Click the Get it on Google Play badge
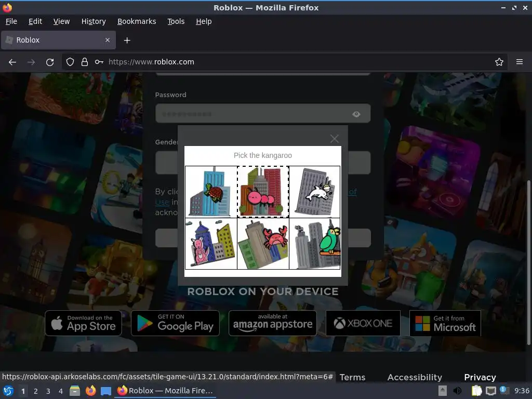The height and width of the screenshot is (399, 532). 175,323
